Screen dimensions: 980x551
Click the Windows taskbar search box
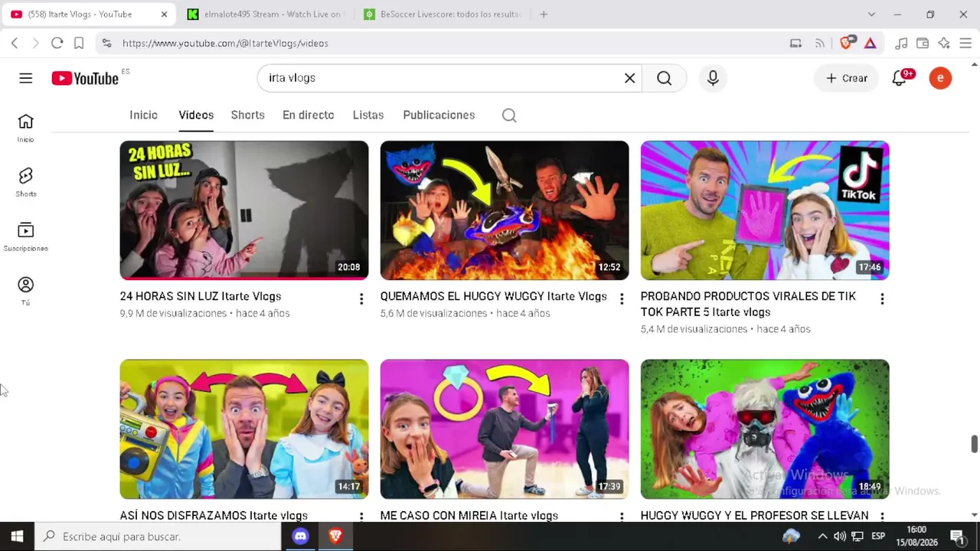tap(158, 536)
